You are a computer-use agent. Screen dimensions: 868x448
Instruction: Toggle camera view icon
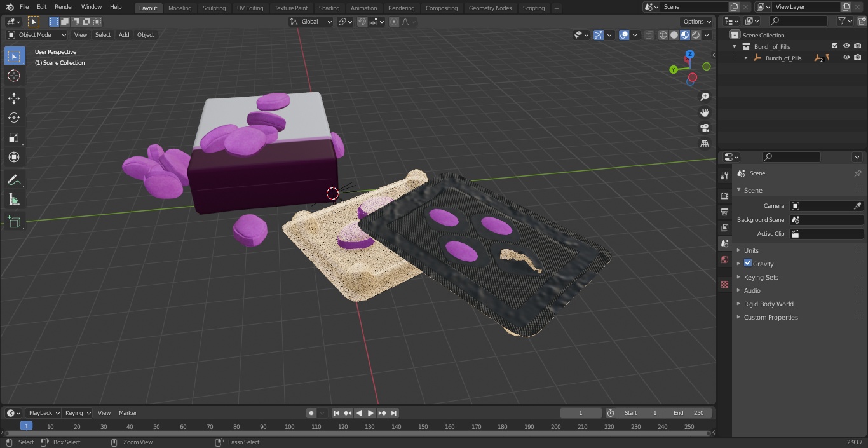704,128
